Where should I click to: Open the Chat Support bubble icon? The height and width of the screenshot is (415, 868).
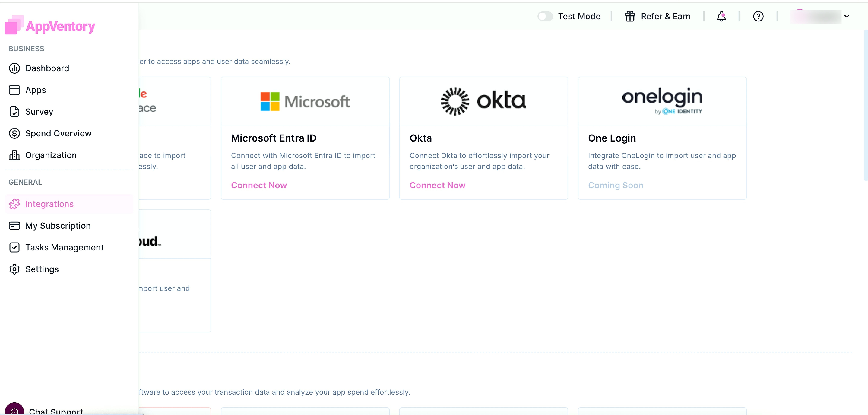14,409
